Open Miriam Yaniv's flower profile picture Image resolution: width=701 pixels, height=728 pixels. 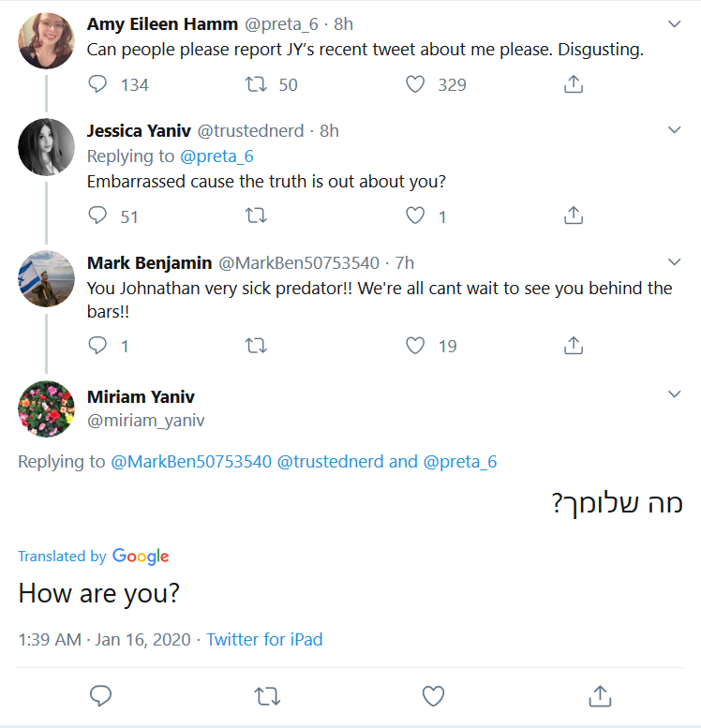point(46,409)
